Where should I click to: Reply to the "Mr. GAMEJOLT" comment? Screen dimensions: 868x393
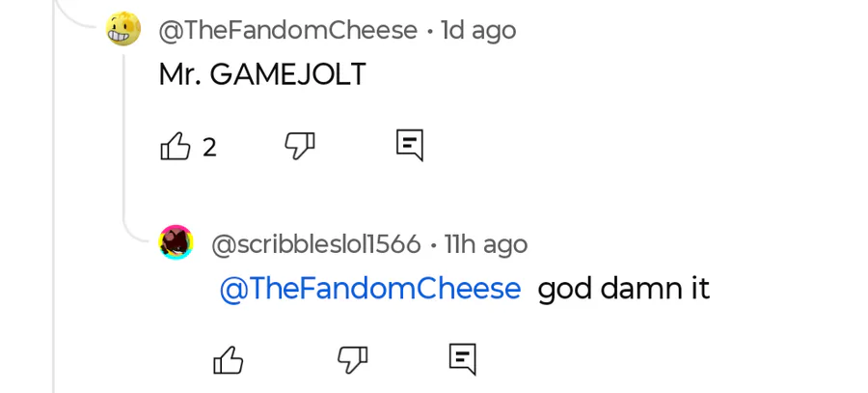[410, 146]
